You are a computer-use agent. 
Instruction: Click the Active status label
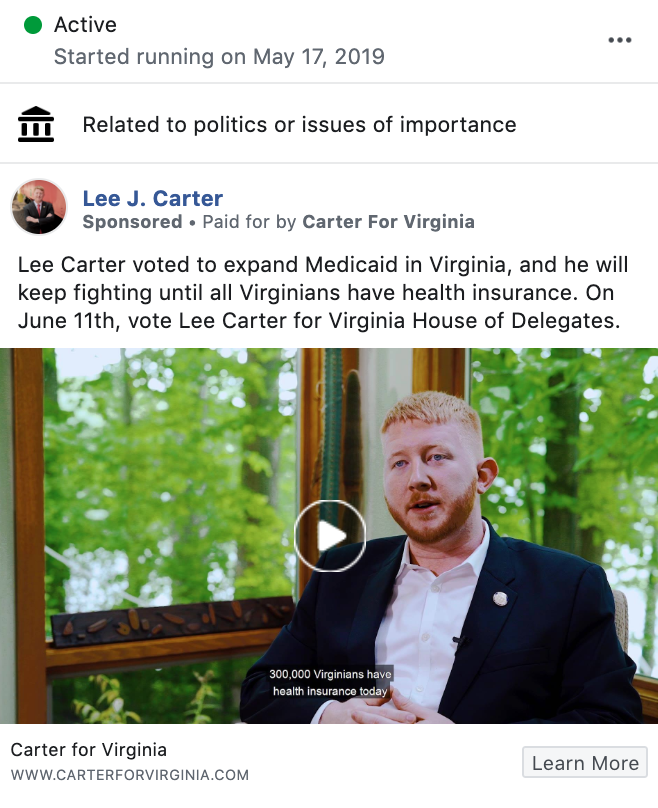(x=86, y=25)
